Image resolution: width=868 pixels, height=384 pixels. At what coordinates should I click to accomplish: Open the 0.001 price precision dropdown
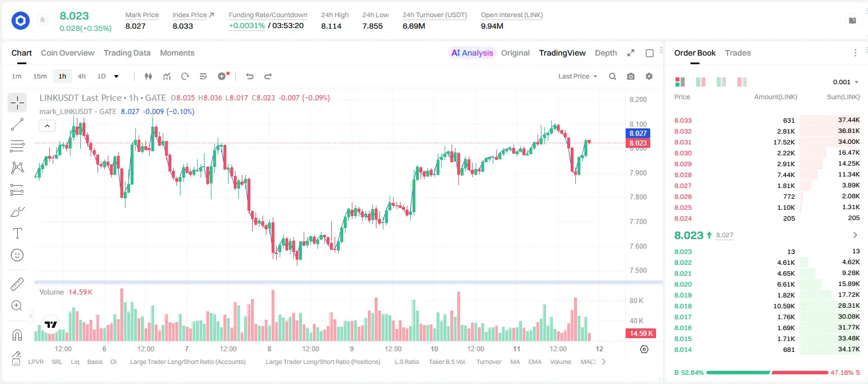click(x=846, y=82)
